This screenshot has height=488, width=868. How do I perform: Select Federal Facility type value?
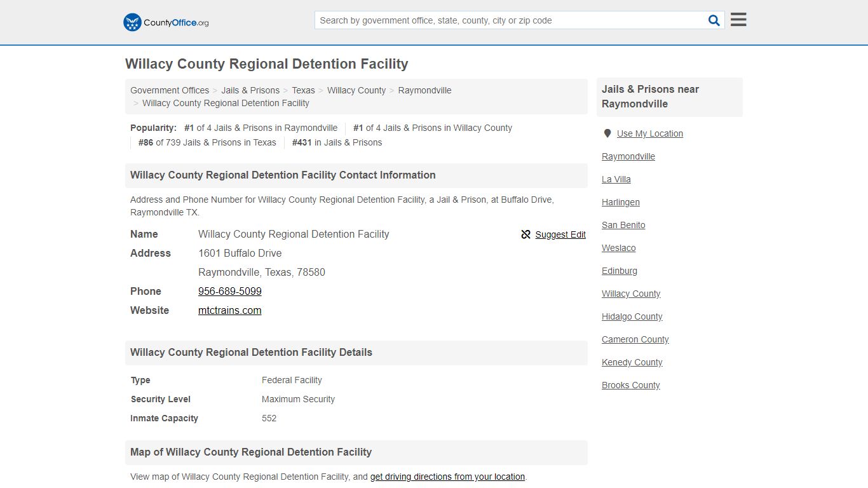point(292,380)
